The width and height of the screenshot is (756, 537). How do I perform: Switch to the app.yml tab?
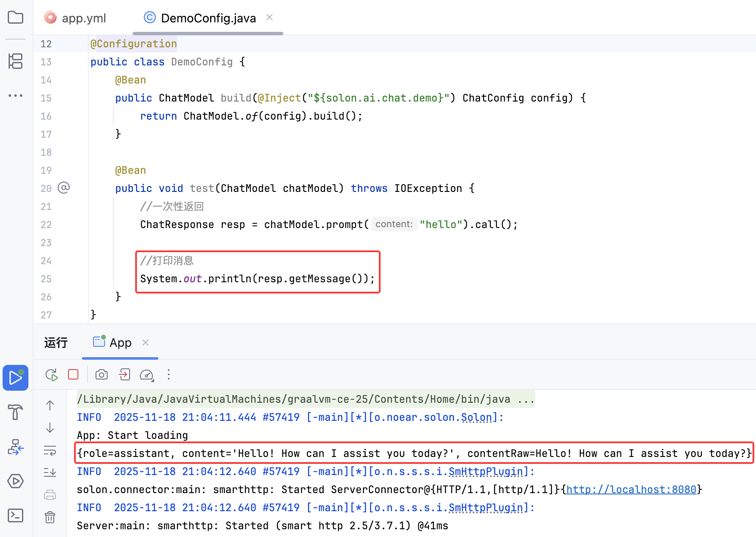(x=76, y=18)
